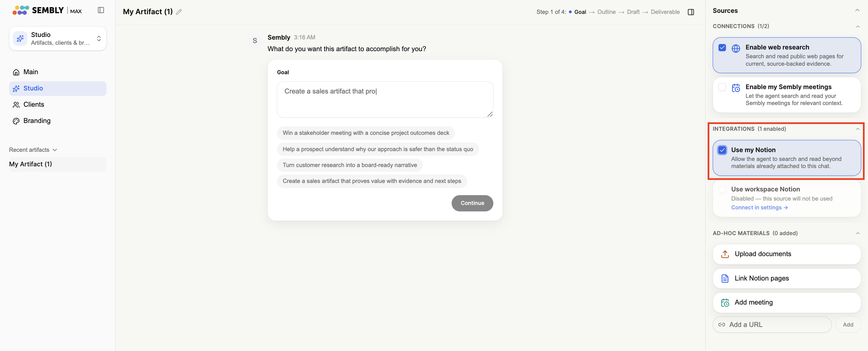868x351 pixels.
Task: Click the Sembly meetings calendar icon
Action: point(736,88)
